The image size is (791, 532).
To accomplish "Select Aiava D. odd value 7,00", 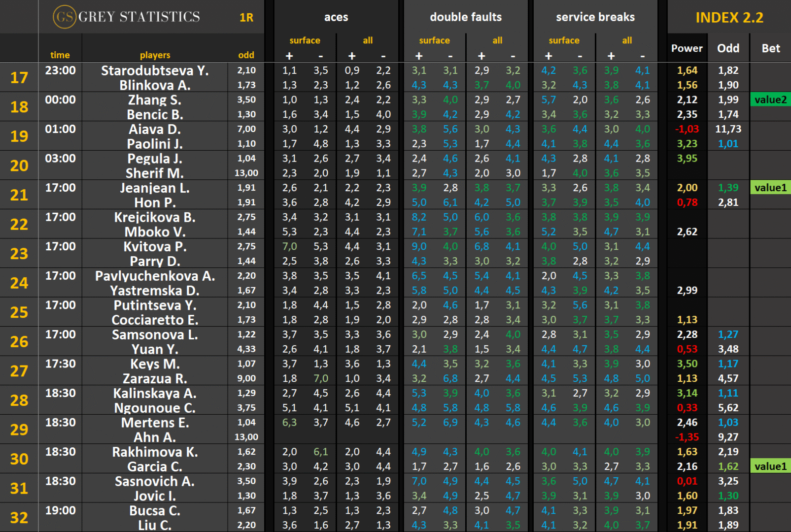I will (x=246, y=129).
